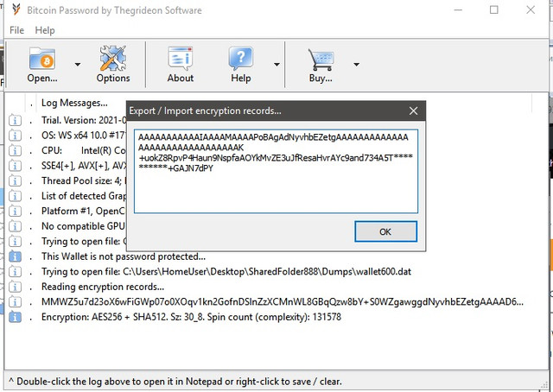This screenshot has height=392, width=553.
Task: Select the wallet600.dat file path log line
Action: click(x=226, y=272)
